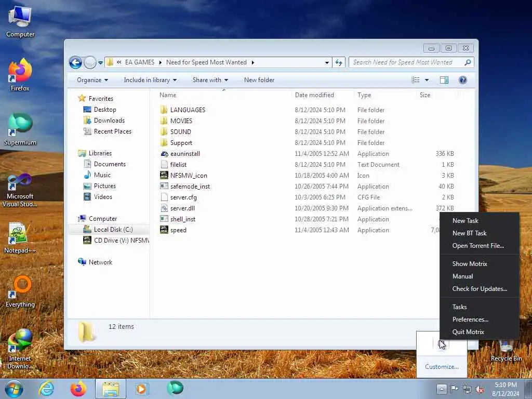Viewport: 532px width, 399px height.
Task: Choose Show Motrix from the tray menu
Action: click(x=470, y=264)
